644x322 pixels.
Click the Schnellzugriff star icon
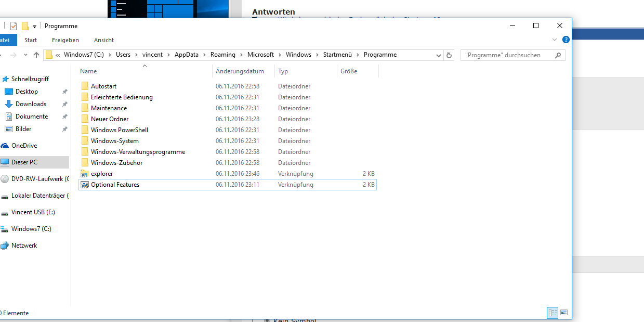[5, 79]
